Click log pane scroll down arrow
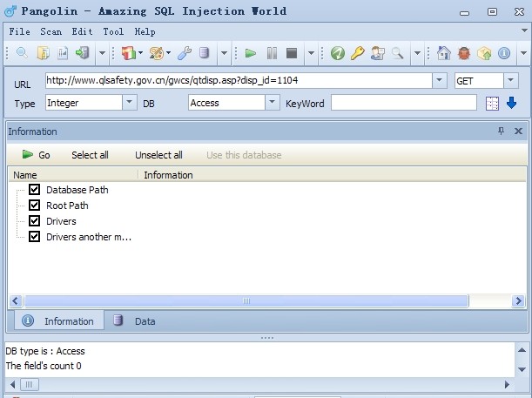 [522, 369]
